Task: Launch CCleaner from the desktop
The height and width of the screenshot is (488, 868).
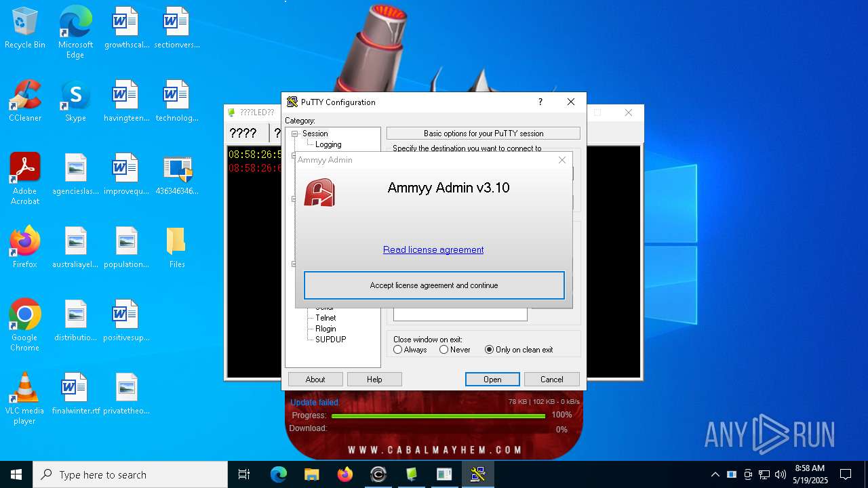Action: pos(25,102)
